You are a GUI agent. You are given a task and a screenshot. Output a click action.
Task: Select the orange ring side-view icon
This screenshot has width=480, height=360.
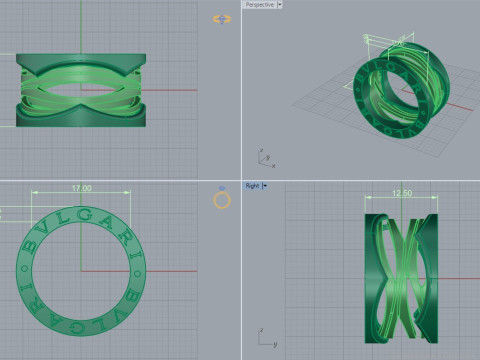(222, 19)
